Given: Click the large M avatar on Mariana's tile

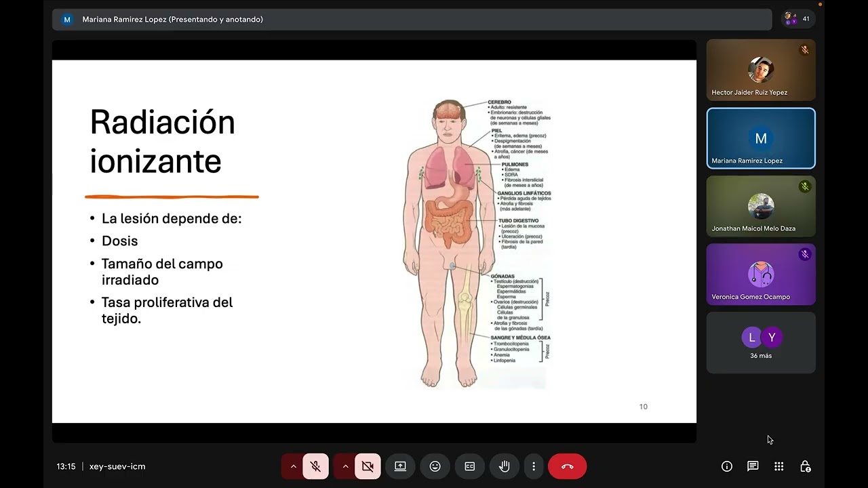Looking at the screenshot, I should [x=761, y=138].
